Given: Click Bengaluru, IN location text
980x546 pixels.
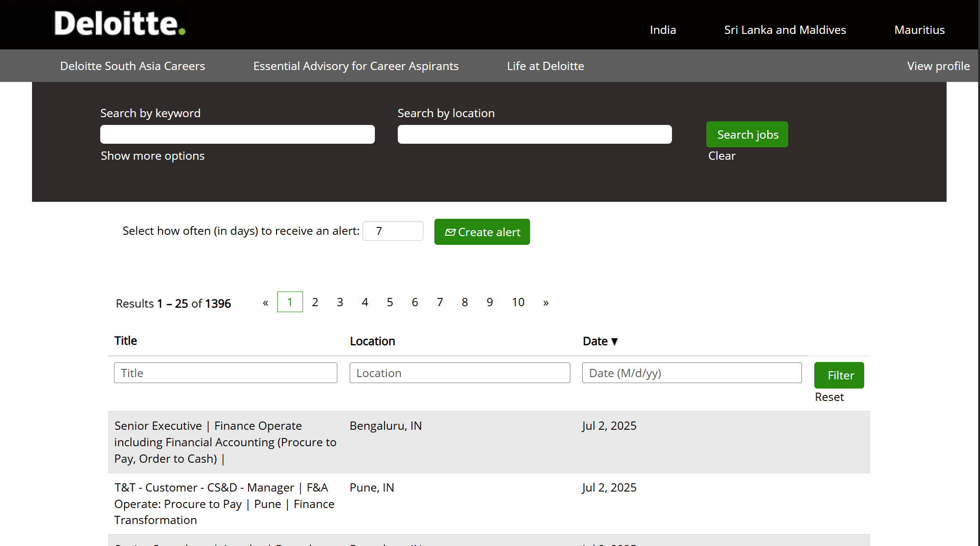Looking at the screenshot, I should (385, 426).
